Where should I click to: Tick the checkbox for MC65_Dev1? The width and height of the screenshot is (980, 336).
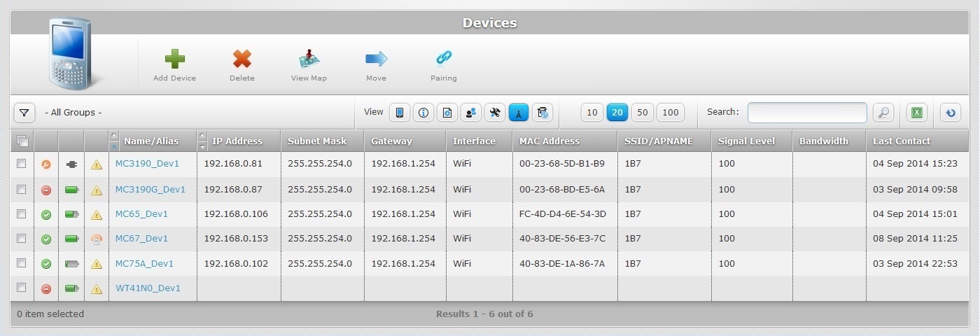[x=22, y=213]
